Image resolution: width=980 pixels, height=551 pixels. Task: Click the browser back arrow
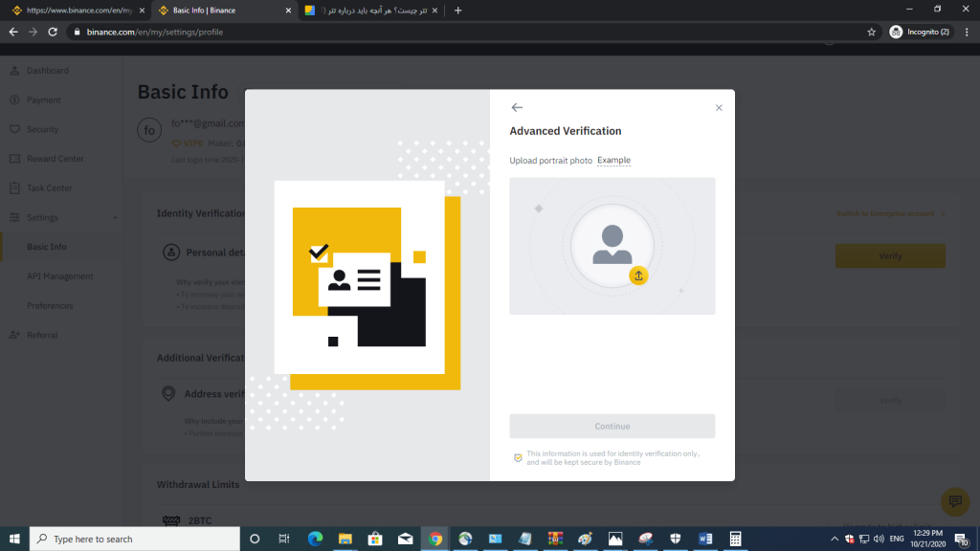pos(13,32)
